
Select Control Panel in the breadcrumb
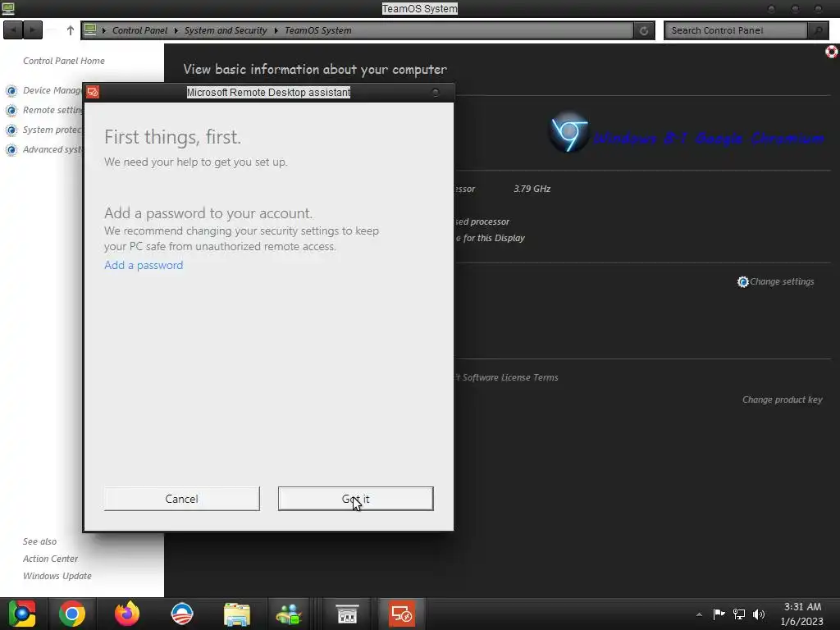click(x=139, y=30)
